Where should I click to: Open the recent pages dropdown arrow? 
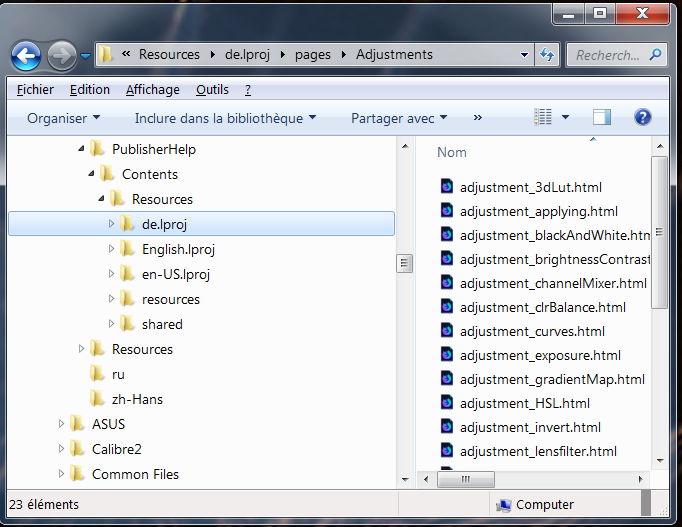coord(86,56)
